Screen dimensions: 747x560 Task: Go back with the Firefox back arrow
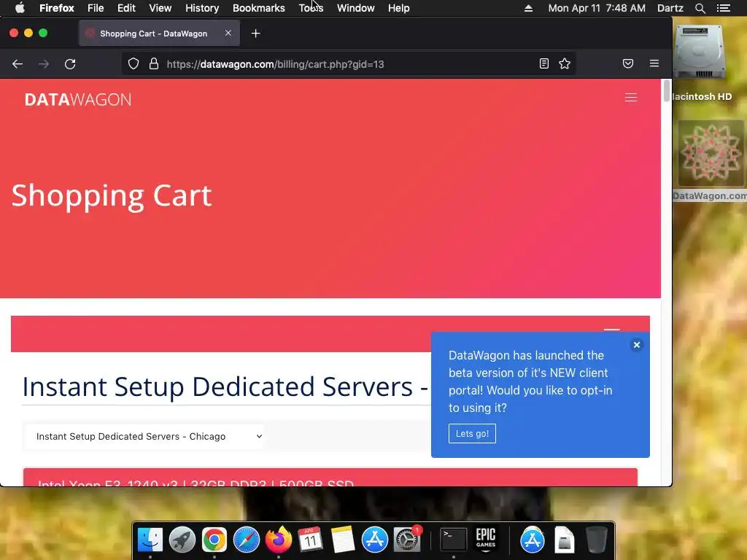point(18,64)
